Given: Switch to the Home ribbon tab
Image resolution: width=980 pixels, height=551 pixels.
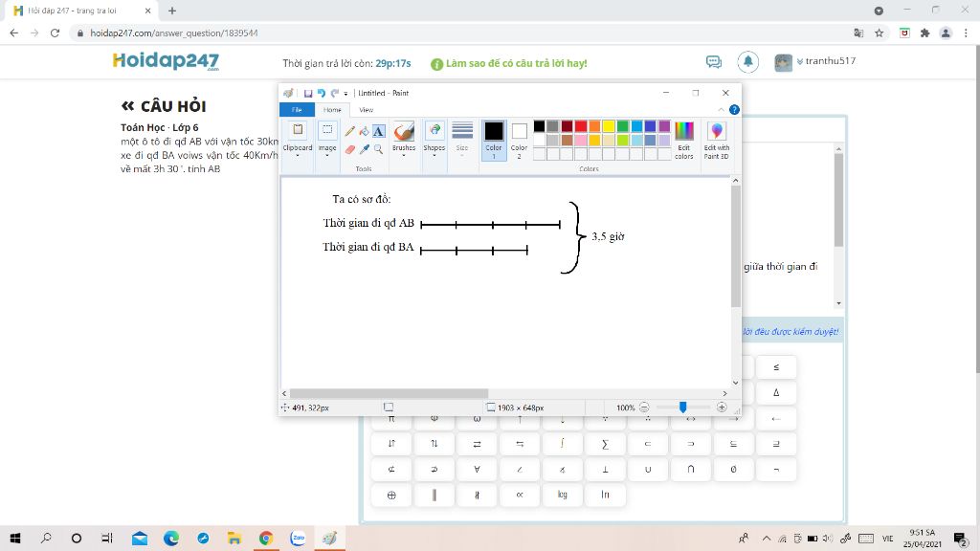Looking at the screenshot, I should click(x=332, y=109).
